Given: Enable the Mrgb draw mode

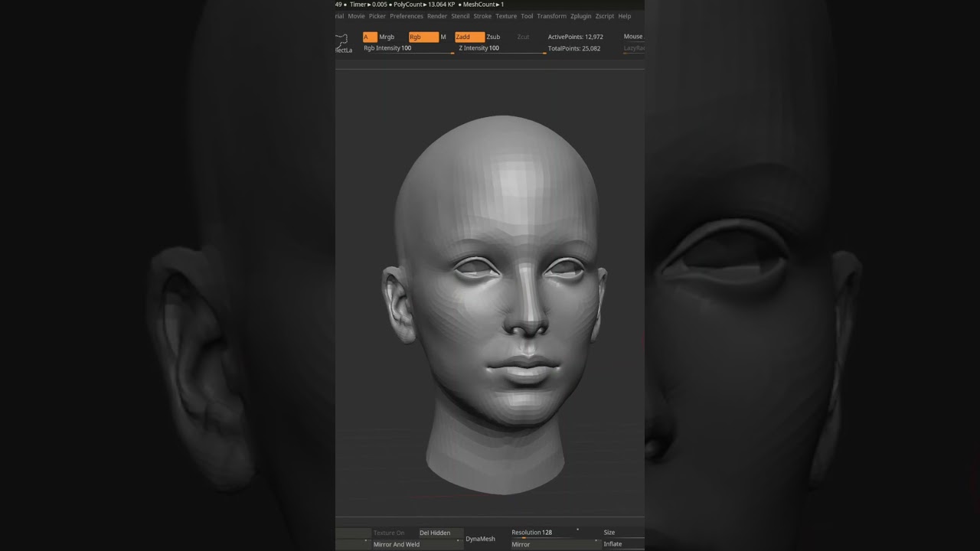Looking at the screenshot, I should tap(387, 37).
